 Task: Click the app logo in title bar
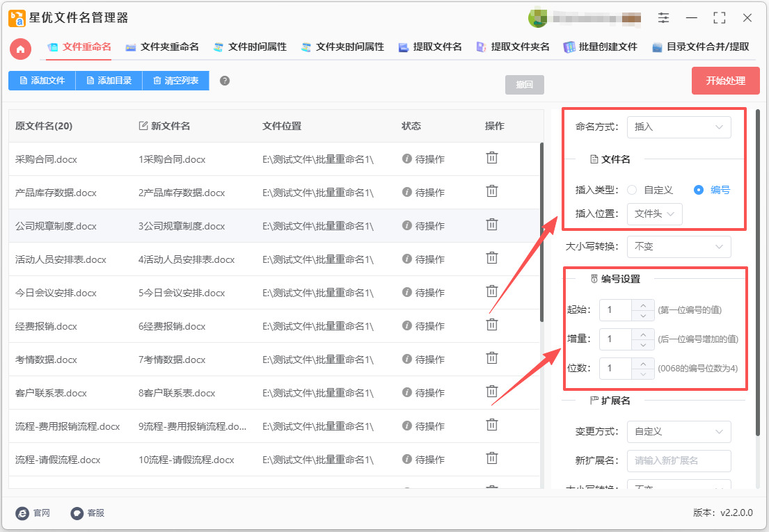click(x=17, y=18)
